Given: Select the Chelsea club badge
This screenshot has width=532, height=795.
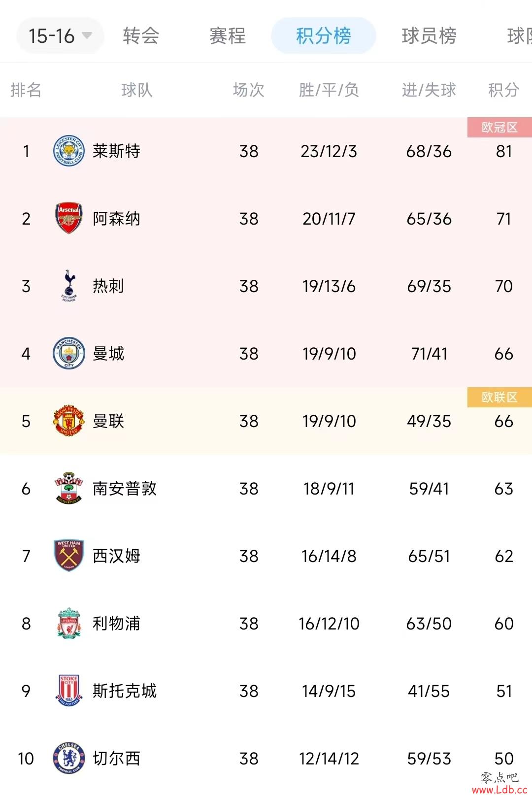Looking at the screenshot, I should click(68, 758).
